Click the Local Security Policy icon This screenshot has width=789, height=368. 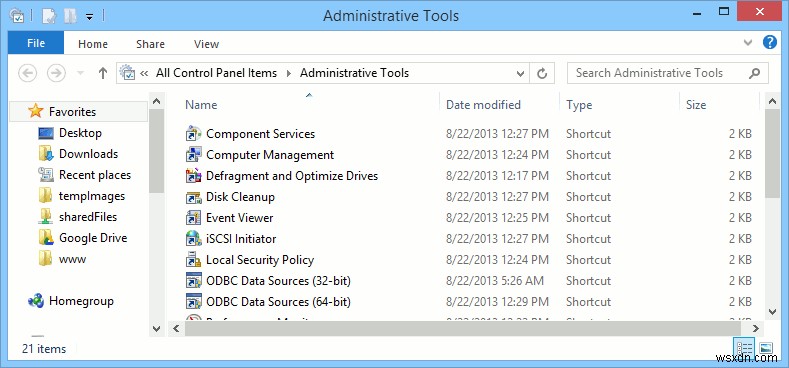(194, 260)
